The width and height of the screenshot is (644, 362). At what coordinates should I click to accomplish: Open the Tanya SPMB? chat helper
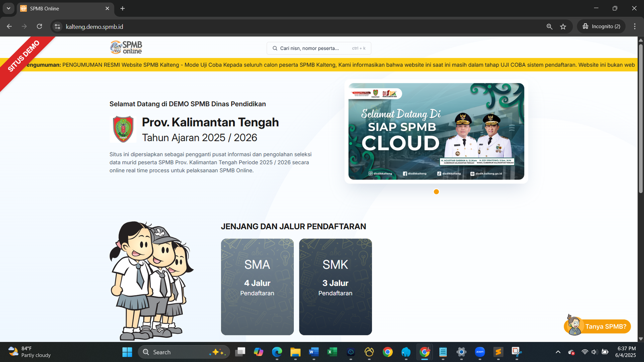[598, 326]
